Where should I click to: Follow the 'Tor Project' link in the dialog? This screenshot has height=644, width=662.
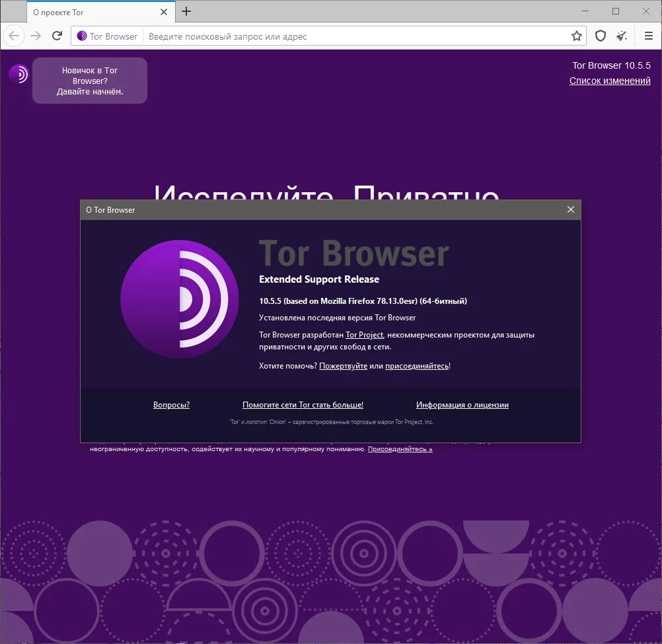pos(364,335)
